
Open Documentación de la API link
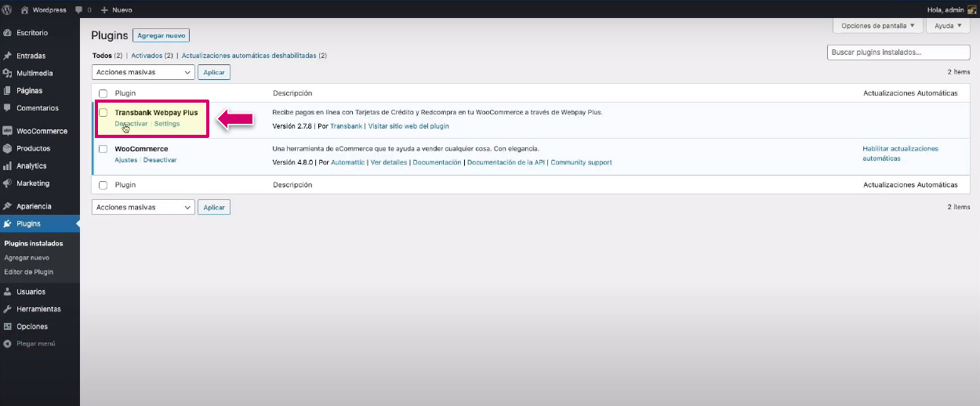(506, 162)
